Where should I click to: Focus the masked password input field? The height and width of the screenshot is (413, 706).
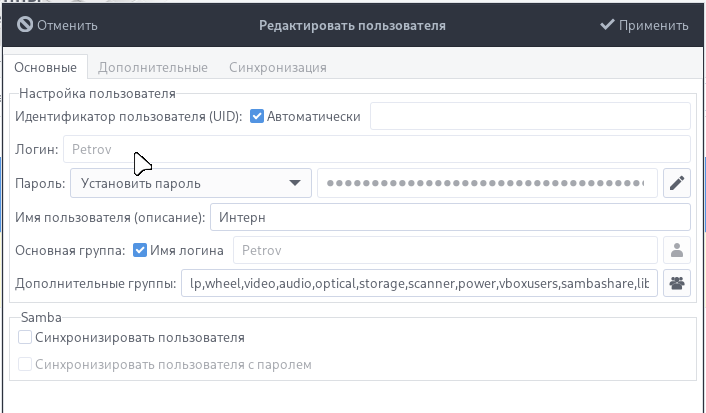487,183
